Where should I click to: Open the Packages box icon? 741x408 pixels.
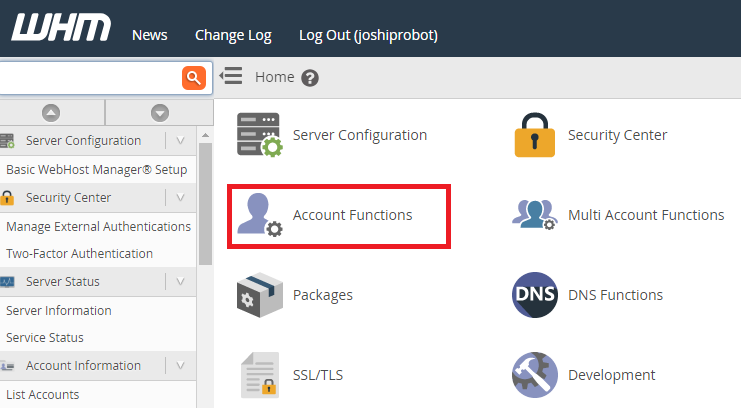[259, 295]
